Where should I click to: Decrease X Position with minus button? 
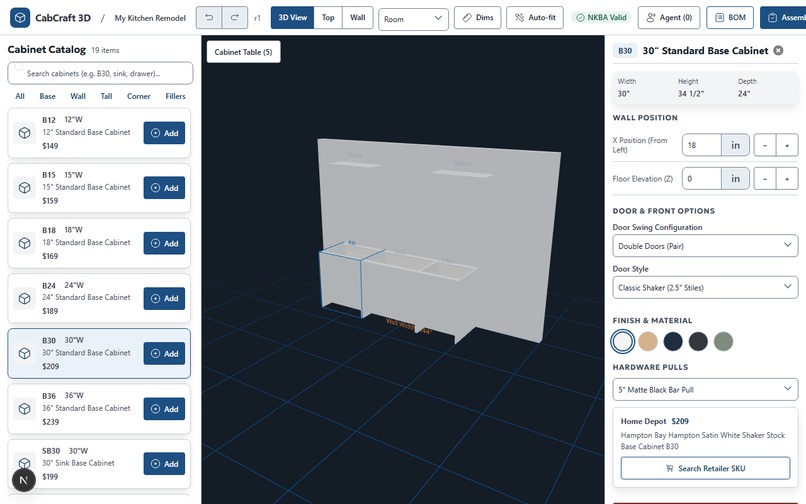pos(765,145)
